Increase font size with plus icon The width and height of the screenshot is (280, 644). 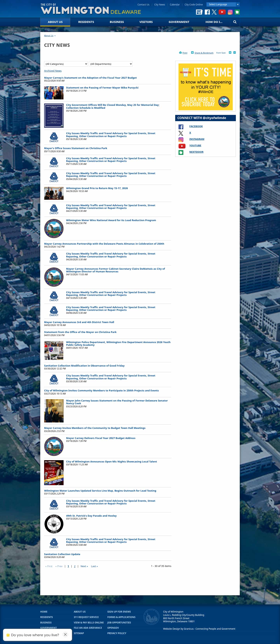point(230,52)
